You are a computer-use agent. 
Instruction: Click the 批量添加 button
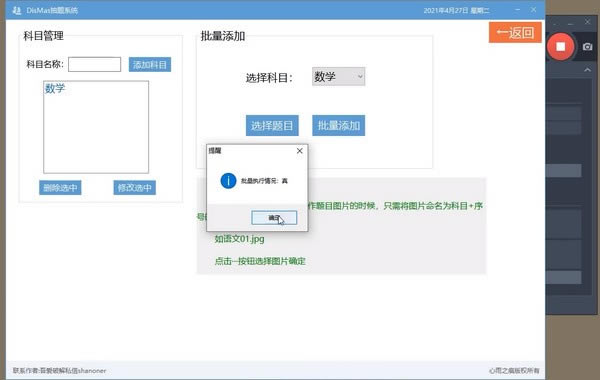point(339,126)
